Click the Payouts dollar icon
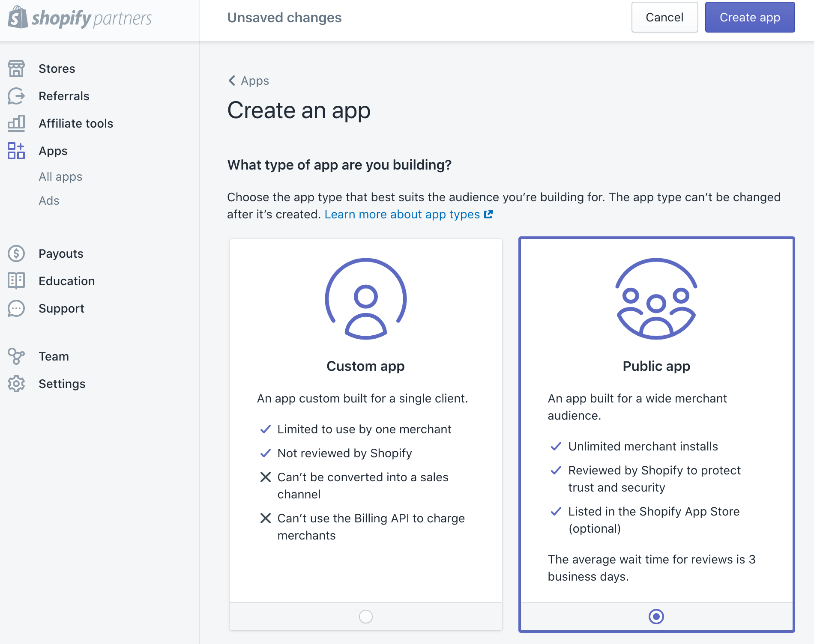This screenshot has width=814, height=644. 16,253
